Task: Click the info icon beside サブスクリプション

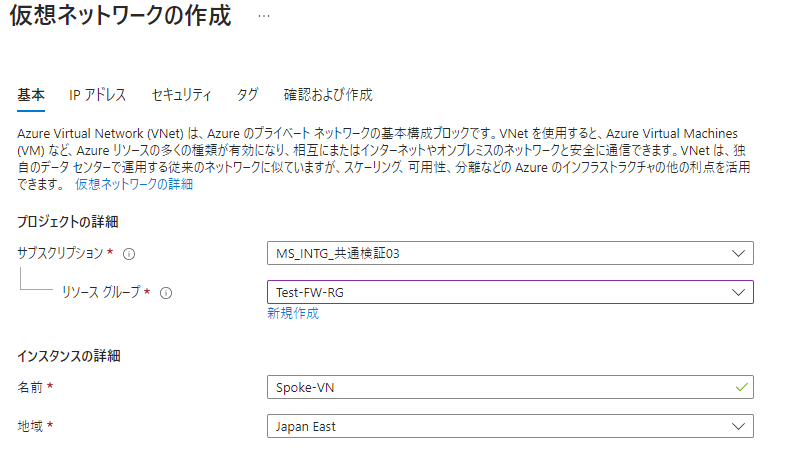Action: coord(129,254)
